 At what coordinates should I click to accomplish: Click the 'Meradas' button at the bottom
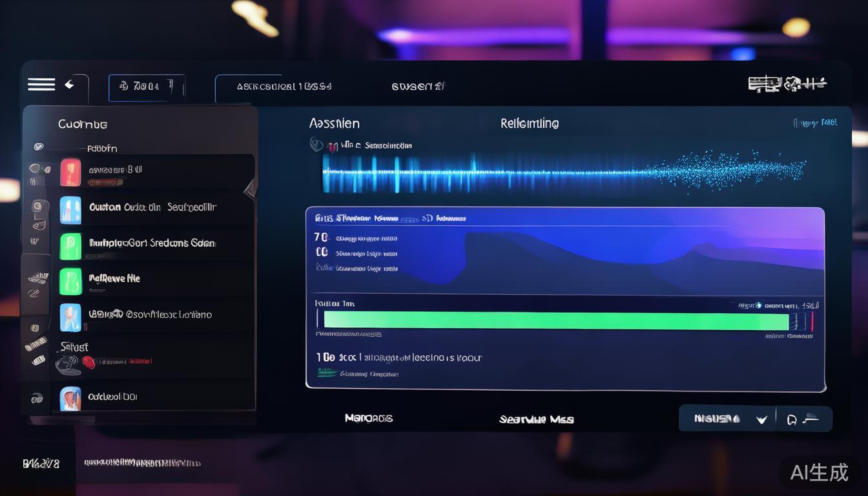click(368, 418)
